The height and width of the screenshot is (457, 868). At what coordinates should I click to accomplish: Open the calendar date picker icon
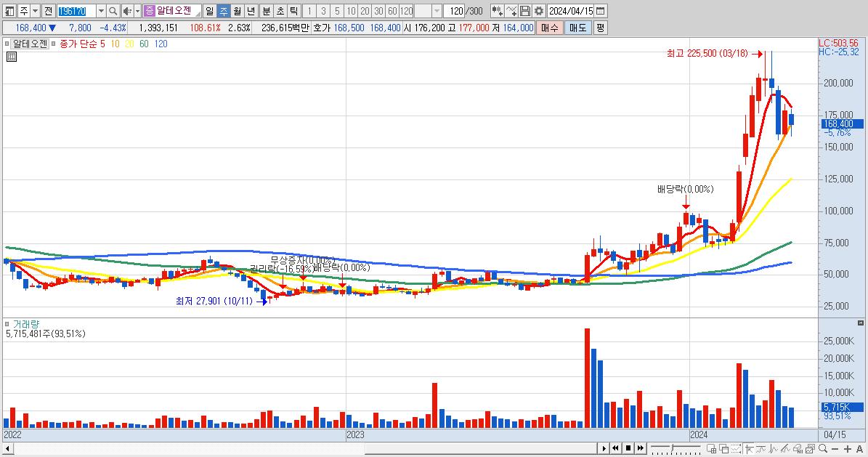coord(601,10)
